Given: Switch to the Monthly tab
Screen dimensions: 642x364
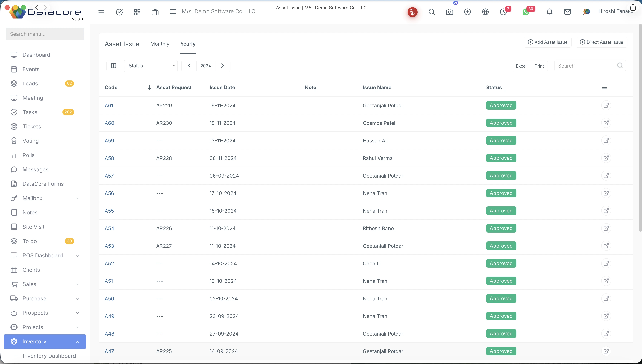Looking at the screenshot, I should click(x=160, y=44).
